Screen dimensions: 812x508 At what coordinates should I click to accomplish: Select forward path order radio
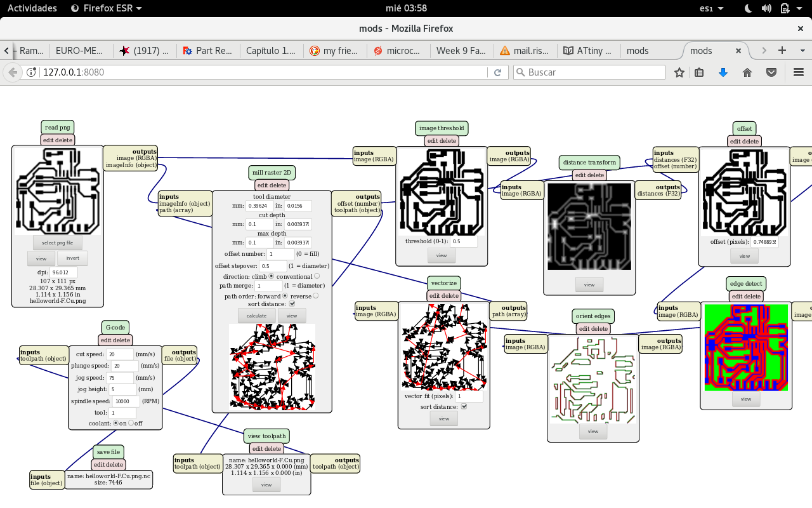pyautogui.click(x=285, y=296)
